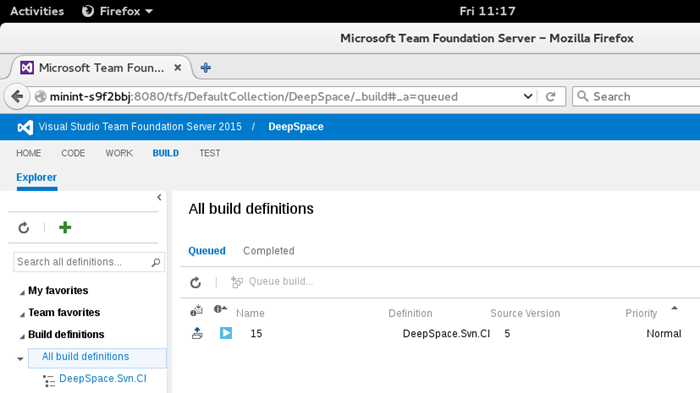This screenshot has height=393, width=700.
Task: Click the Queue build... button
Action: click(x=272, y=282)
